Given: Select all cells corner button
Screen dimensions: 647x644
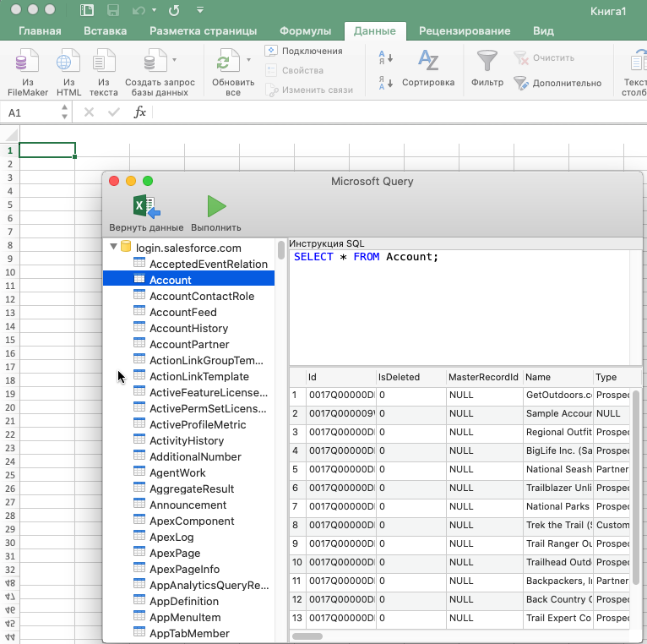Looking at the screenshot, I should click(12, 134).
